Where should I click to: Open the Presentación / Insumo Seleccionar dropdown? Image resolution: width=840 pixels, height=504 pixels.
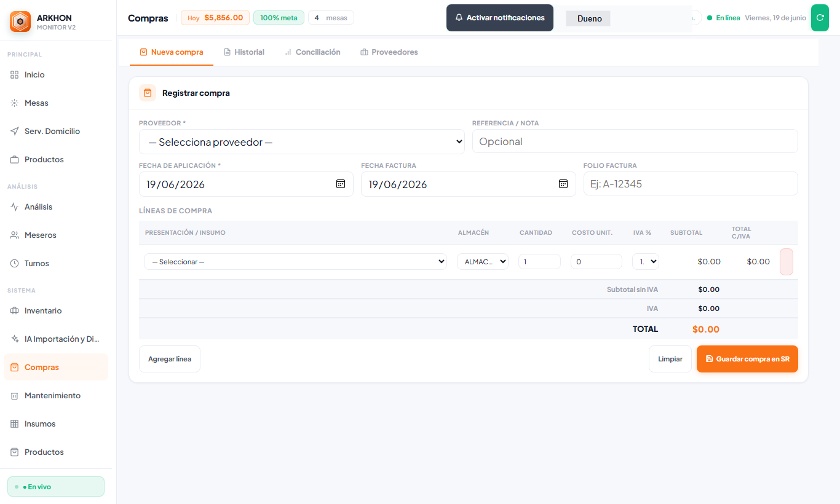pos(295,261)
